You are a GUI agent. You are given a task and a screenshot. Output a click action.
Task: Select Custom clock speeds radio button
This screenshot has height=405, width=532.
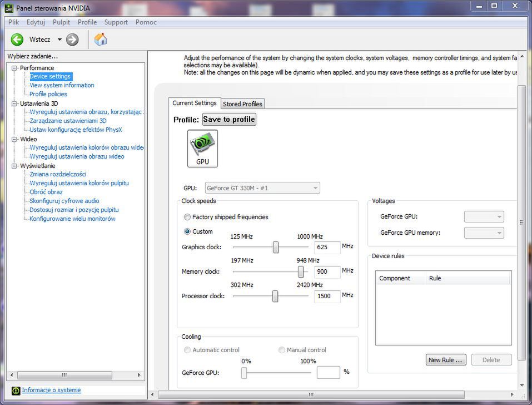(x=187, y=231)
